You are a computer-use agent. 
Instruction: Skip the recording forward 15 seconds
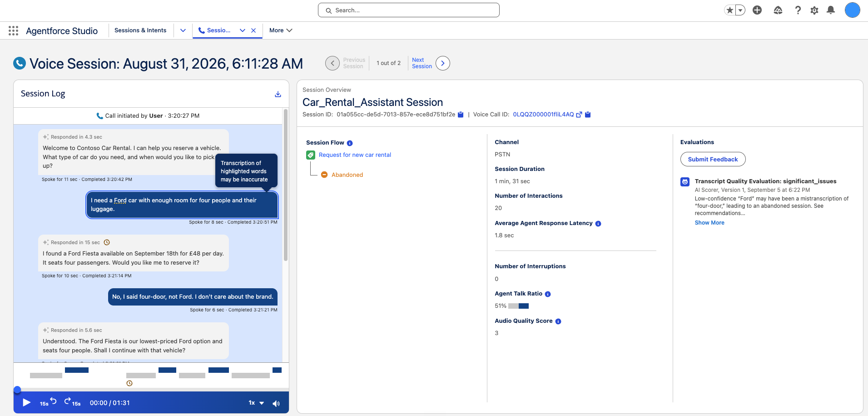pyautogui.click(x=72, y=402)
